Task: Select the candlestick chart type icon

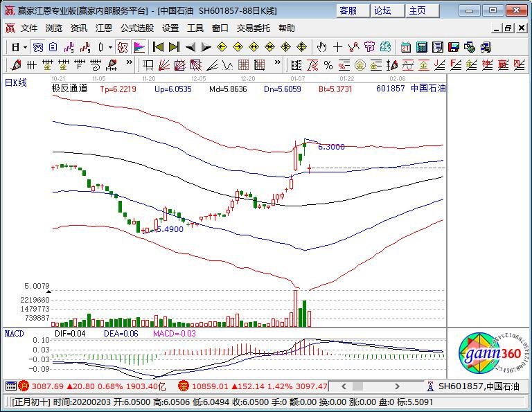Action: pos(100,47)
